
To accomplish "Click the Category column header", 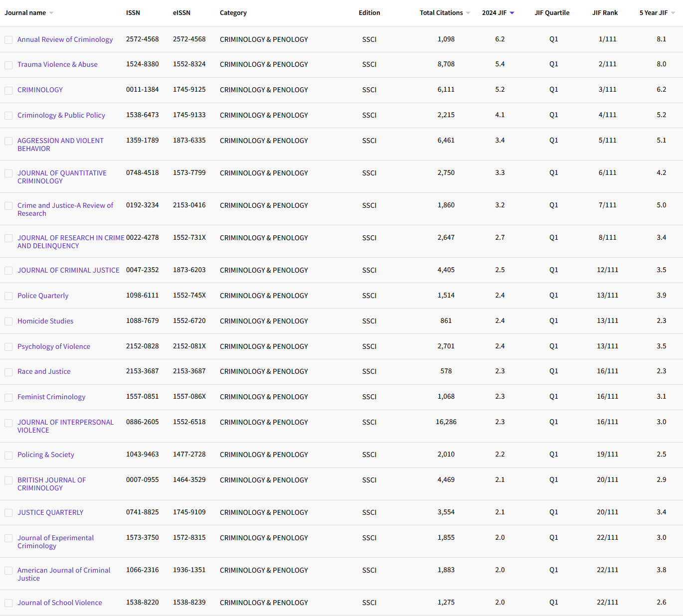I will [x=233, y=13].
